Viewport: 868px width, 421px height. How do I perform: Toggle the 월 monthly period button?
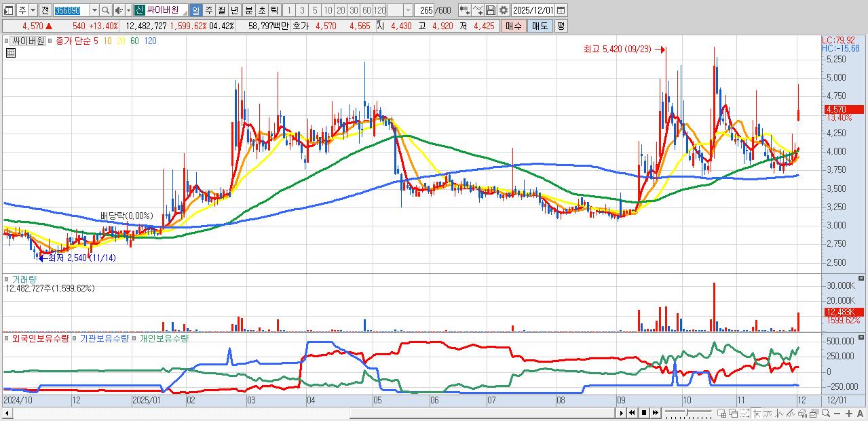coord(221,10)
